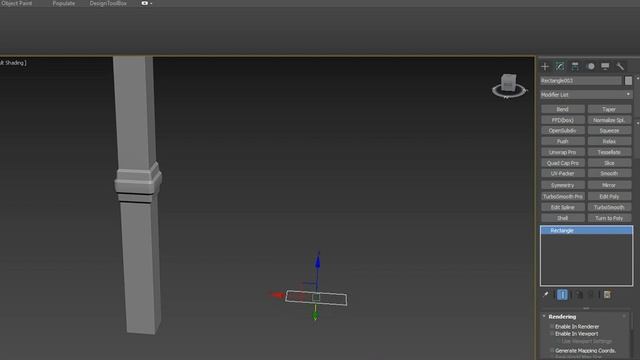
Task: Open the DesignToolBox ribbon tab
Action: pyautogui.click(x=108, y=3)
